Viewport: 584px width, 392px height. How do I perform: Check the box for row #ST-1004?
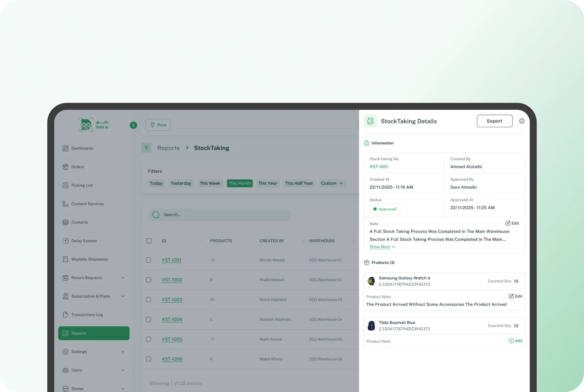click(x=148, y=319)
